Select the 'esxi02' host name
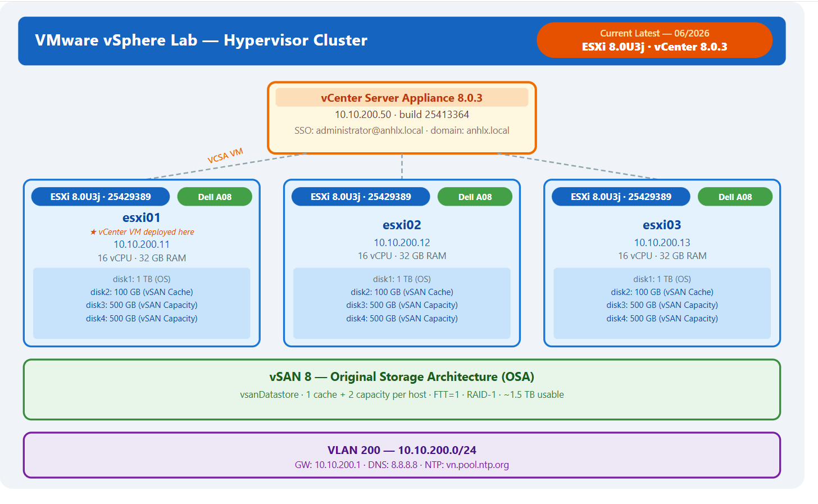The width and height of the screenshot is (818, 504). pyautogui.click(x=402, y=225)
